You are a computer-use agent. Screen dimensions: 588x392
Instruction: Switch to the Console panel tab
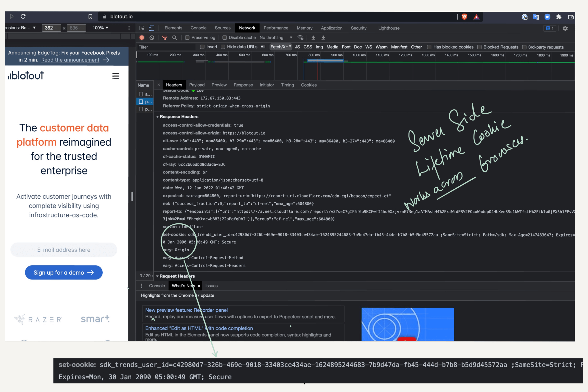point(198,28)
